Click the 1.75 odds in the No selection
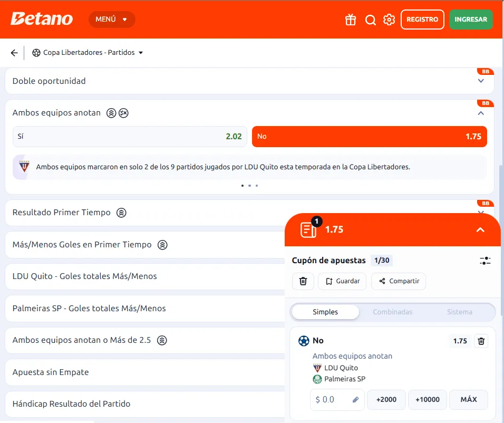 (x=460, y=341)
